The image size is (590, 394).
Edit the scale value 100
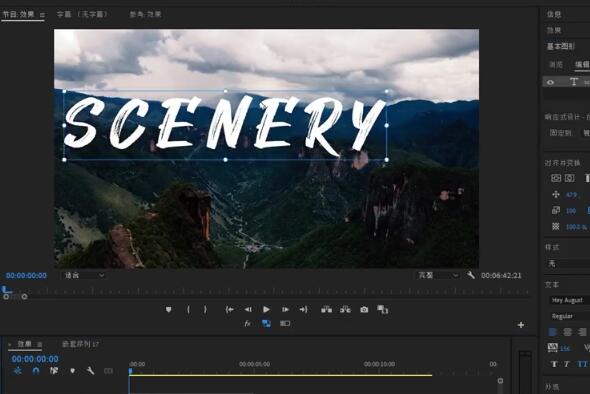click(571, 211)
